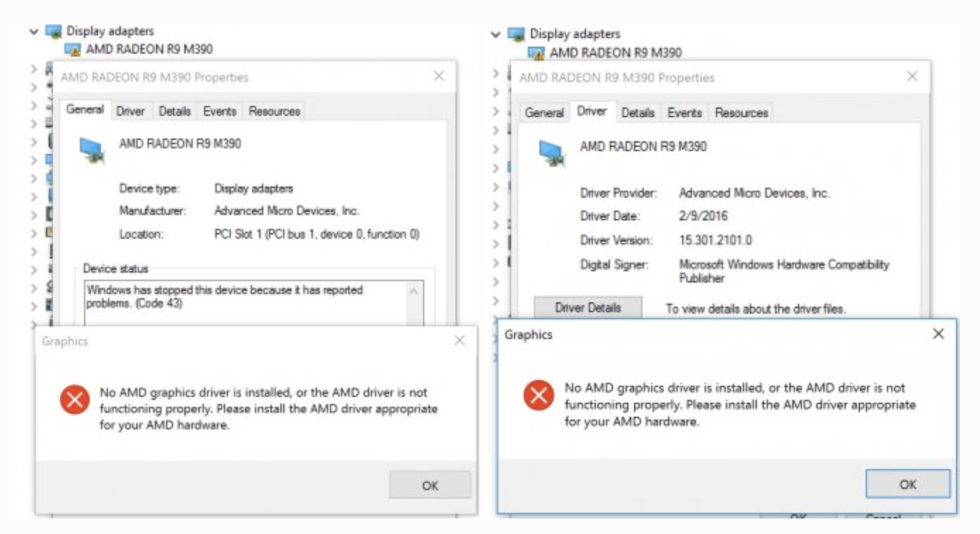Click warning device icon in left tree
The width and height of the screenshot is (980, 534).
tap(73, 49)
